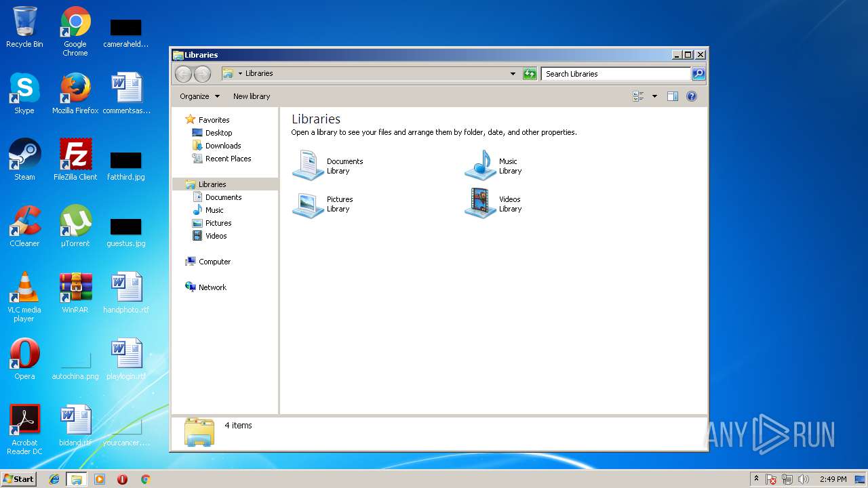Viewport: 868px width, 488px height.
Task: Select Downloads under Favorites
Action: [216, 146]
